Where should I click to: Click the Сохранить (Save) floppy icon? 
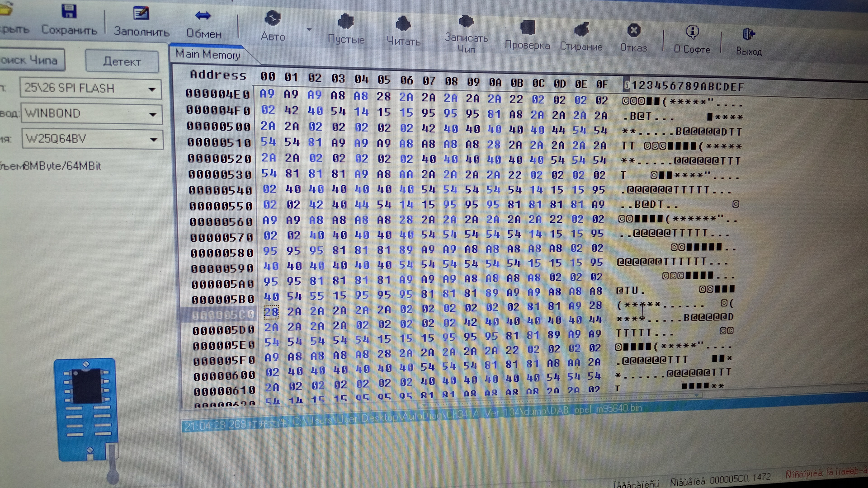tap(69, 12)
